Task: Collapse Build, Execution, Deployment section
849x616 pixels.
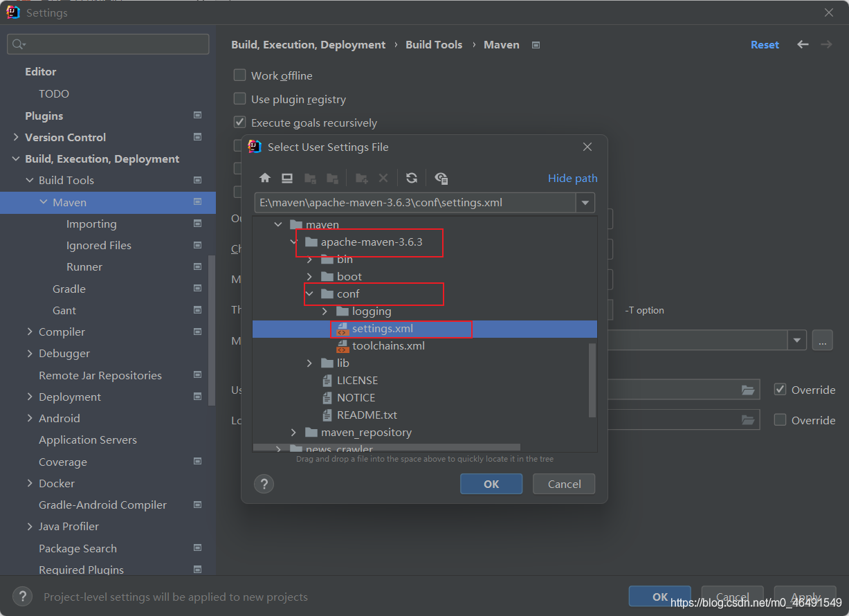Action: (x=16, y=158)
